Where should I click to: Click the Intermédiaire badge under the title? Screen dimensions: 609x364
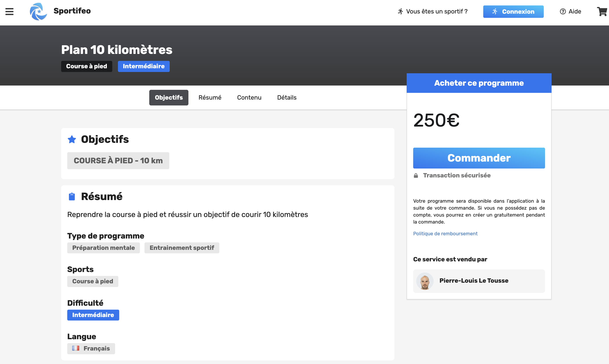click(x=144, y=67)
